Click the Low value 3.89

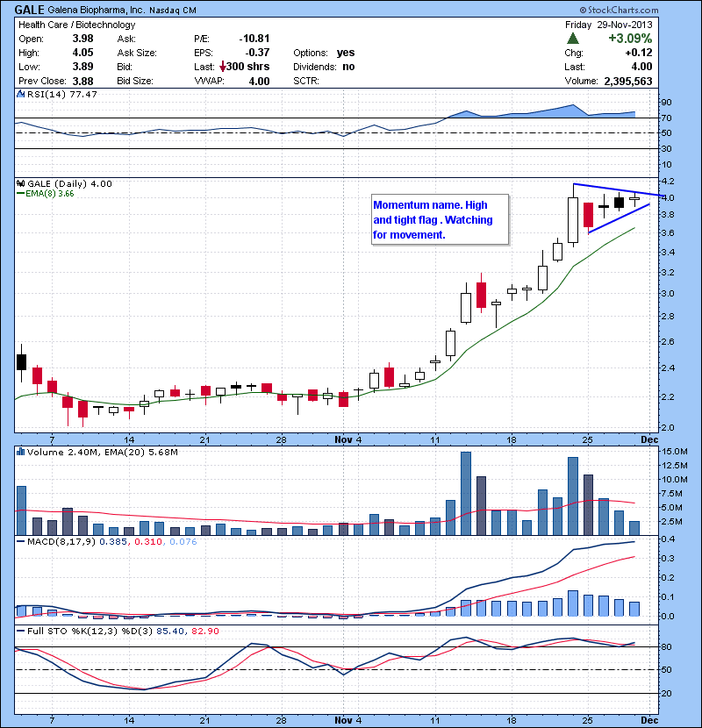pos(82,67)
